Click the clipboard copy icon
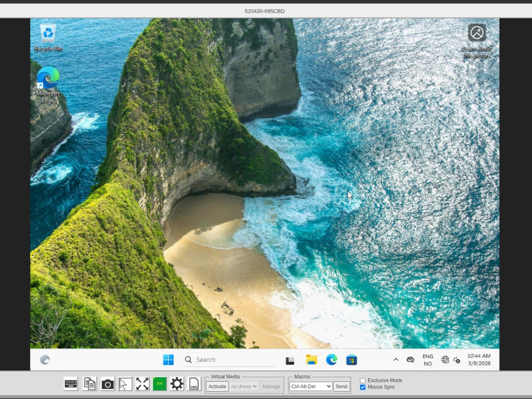Image resolution: width=532 pixels, height=399 pixels. [89, 384]
